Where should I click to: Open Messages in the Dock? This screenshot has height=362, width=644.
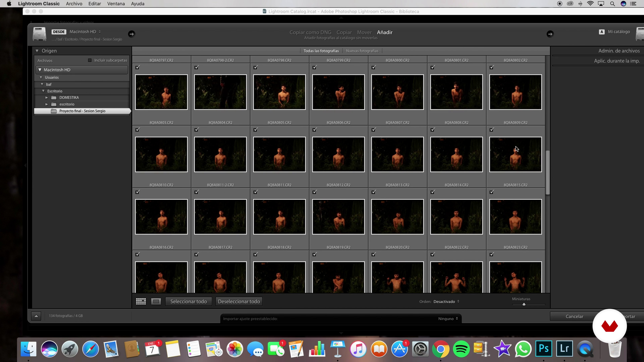pyautogui.click(x=255, y=349)
